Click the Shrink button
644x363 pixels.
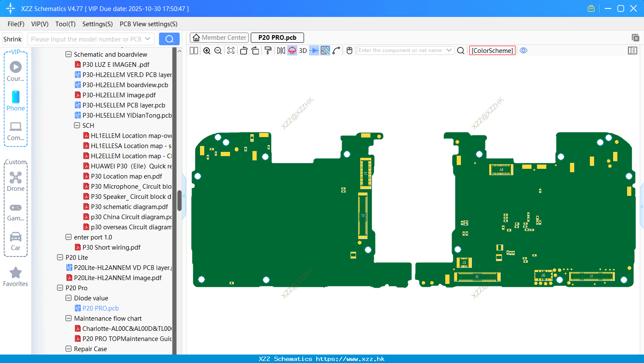[13, 39]
